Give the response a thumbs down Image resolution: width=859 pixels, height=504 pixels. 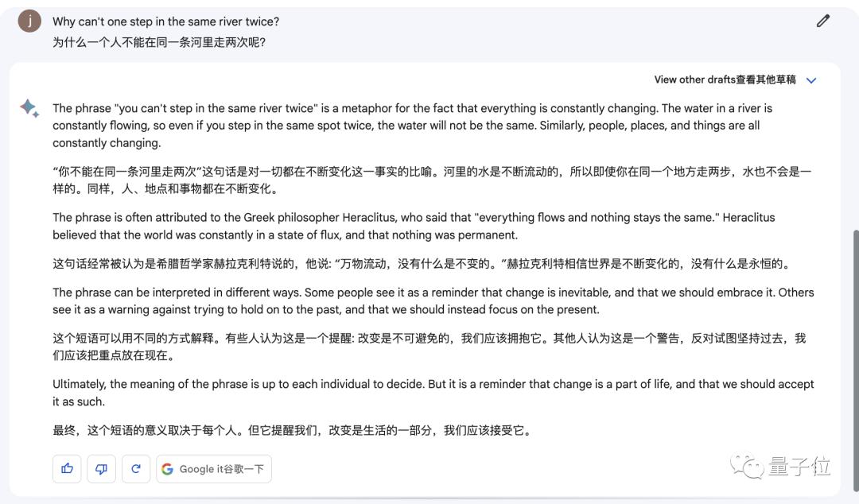click(x=101, y=469)
